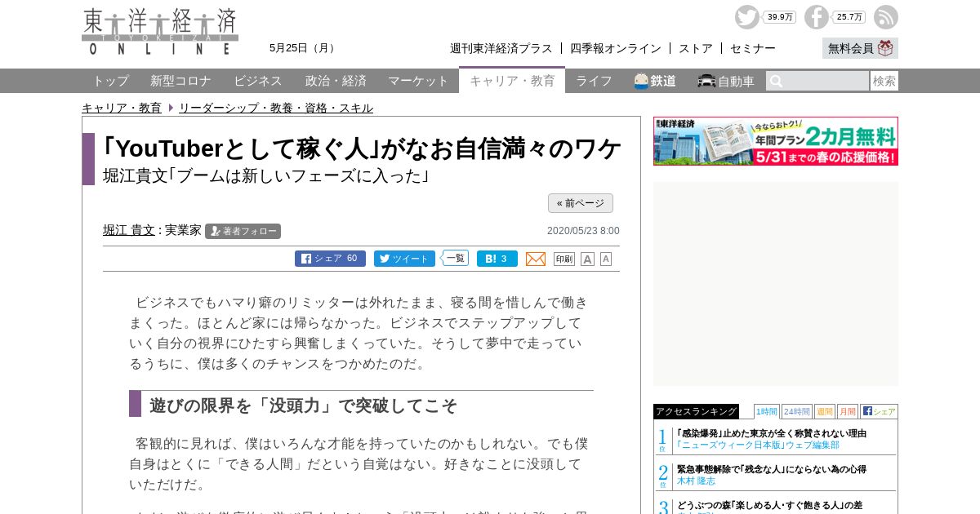Image resolution: width=980 pixels, height=514 pixels.
Task: Click the 検索 search button
Action: coord(884,81)
